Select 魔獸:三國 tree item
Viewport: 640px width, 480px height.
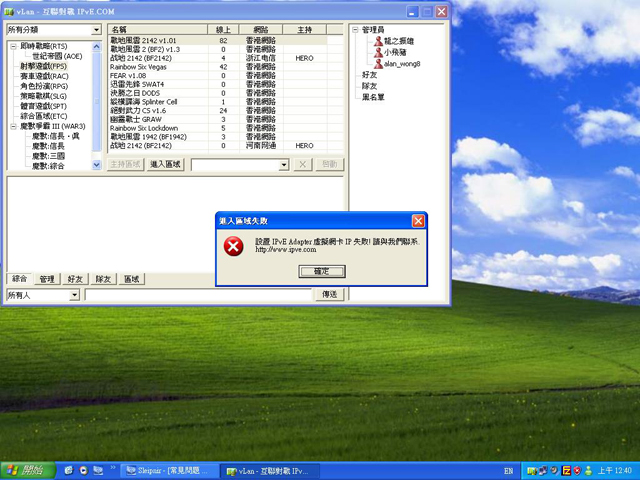coord(48,156)
